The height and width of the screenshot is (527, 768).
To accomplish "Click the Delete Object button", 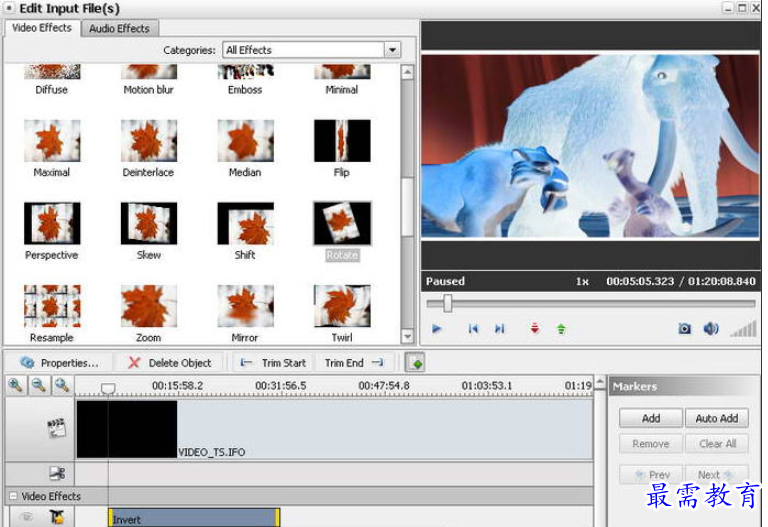I will [x=169, y=363].
